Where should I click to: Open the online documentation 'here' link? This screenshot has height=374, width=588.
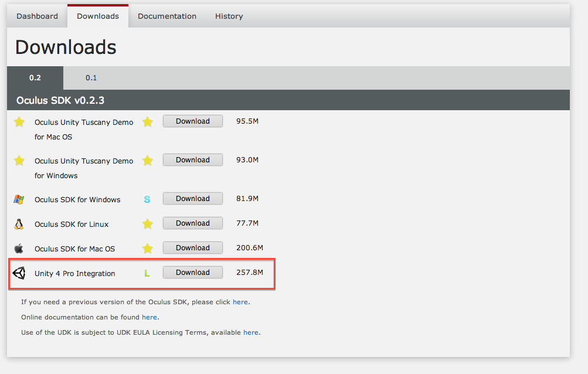[149, 317]
